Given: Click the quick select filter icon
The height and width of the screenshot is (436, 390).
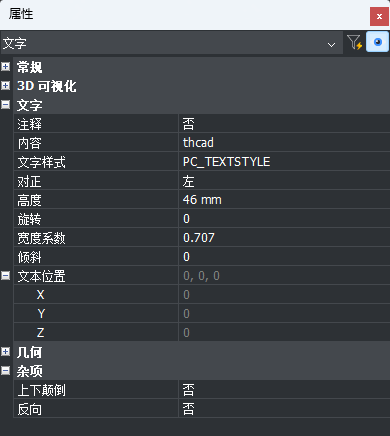Looking at the screenshot, I should tap(354, 43).
